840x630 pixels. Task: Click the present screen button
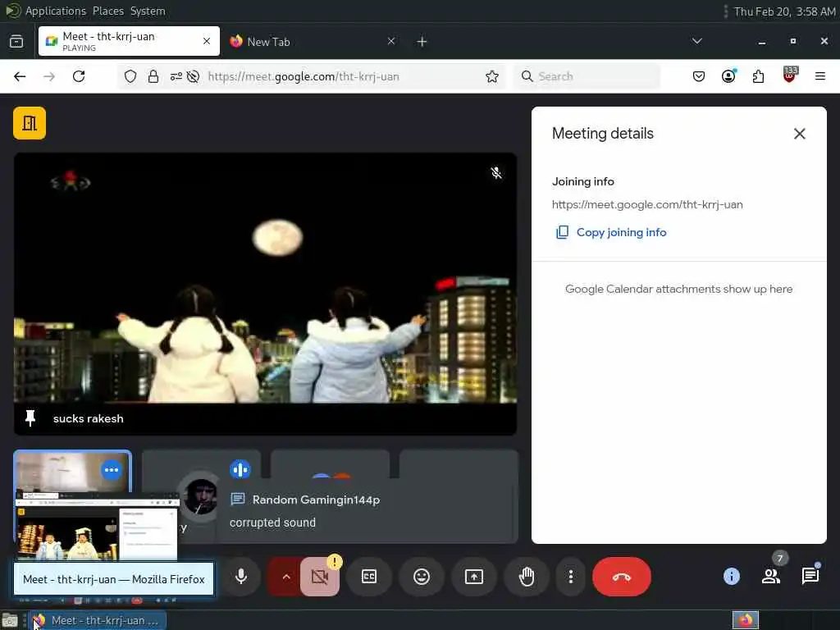click(474, 577)
